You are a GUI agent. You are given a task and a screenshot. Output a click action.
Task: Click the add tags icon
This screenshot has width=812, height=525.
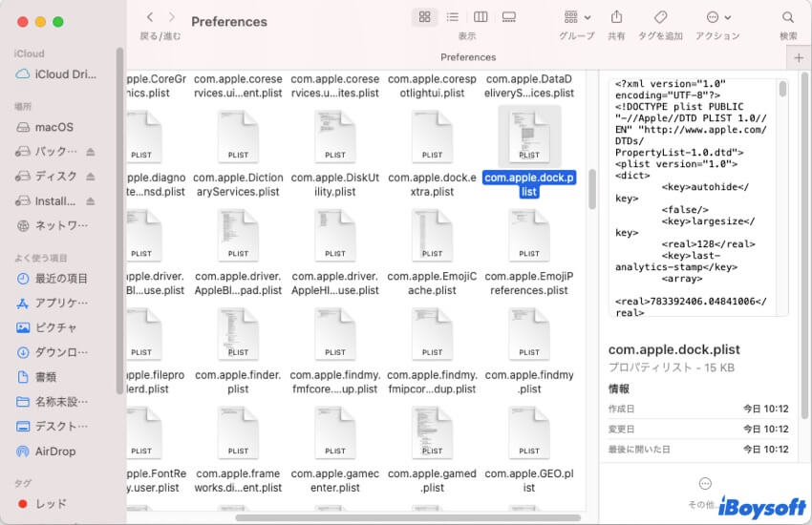660,17
